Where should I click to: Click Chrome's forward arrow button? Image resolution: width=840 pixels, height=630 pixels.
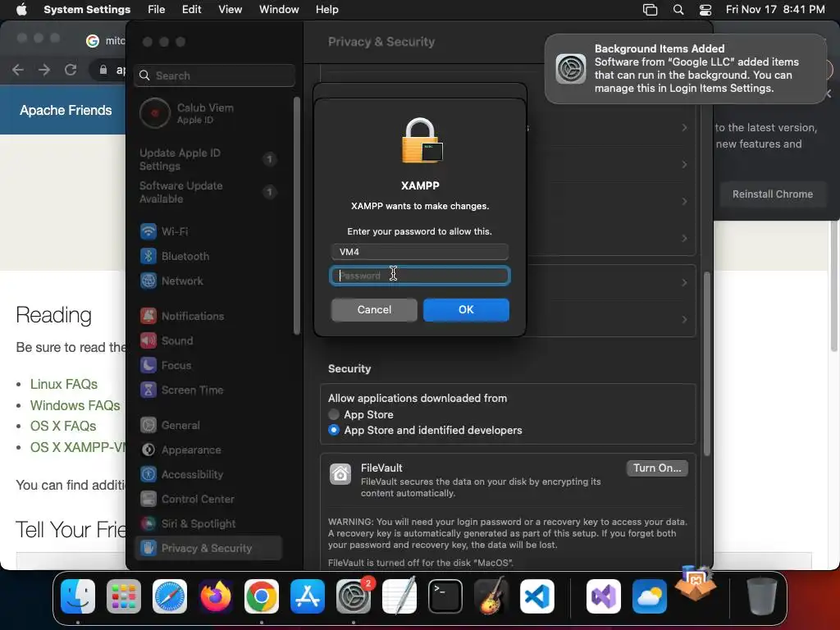(44, 70)
